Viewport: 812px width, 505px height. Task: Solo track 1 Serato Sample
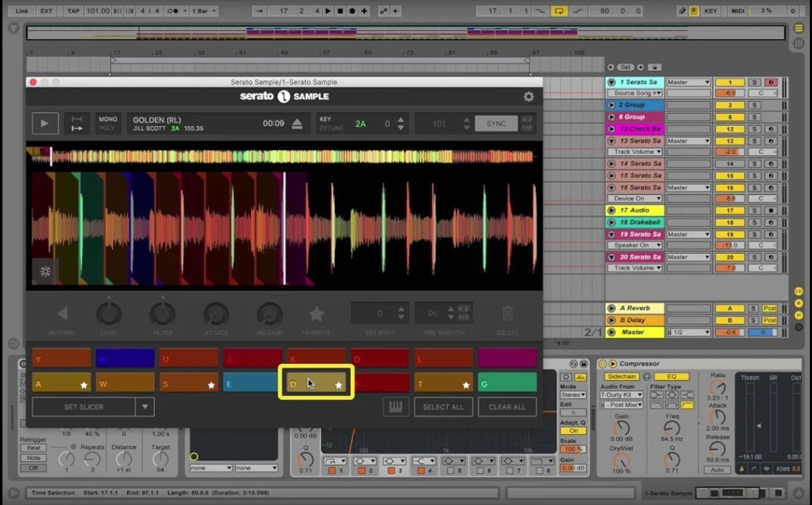click(754, 83)
